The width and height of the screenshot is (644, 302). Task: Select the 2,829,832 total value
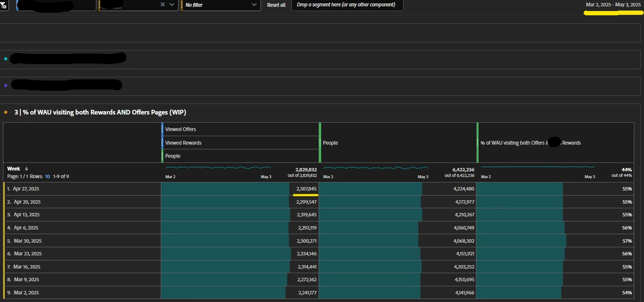point(306,170)
